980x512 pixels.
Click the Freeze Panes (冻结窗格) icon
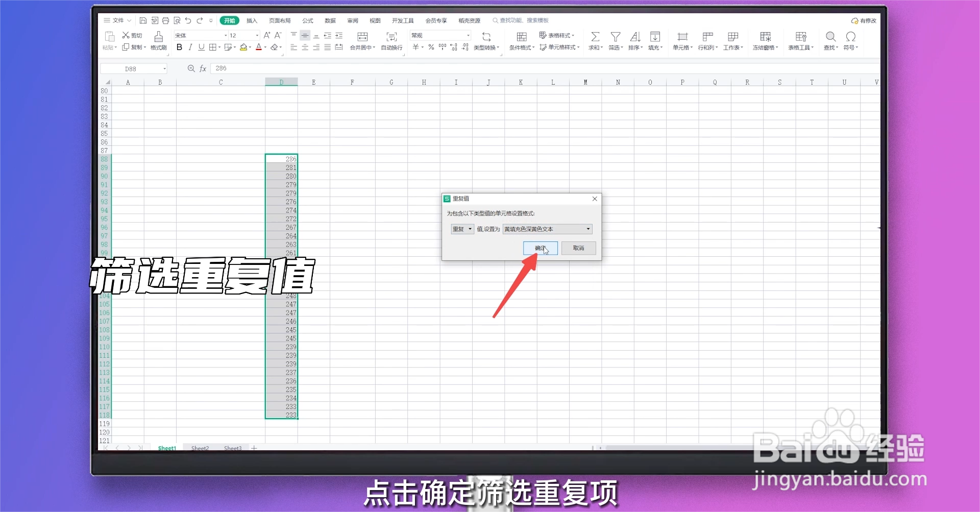(765, 37)
